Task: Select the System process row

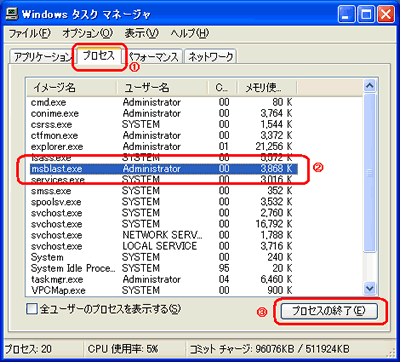Action: pos(162,257)
